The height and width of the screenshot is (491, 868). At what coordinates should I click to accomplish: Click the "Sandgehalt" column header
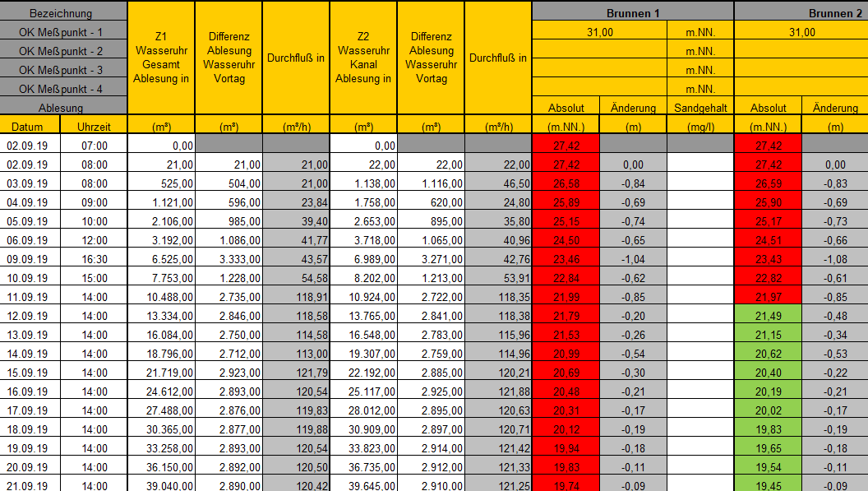point(699,108)
